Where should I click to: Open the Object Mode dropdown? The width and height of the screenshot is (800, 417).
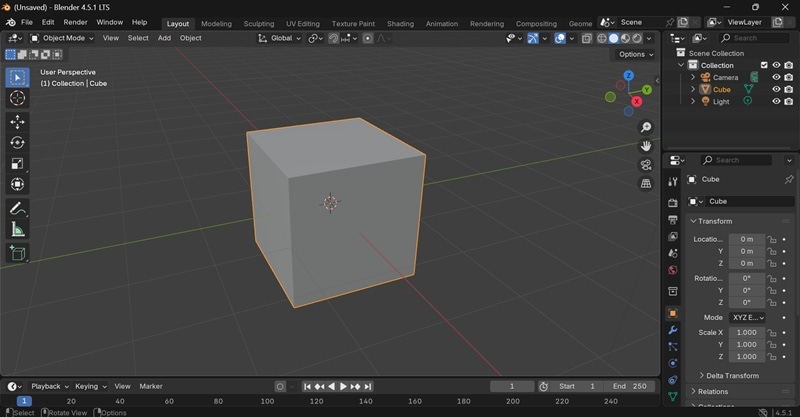click(x=62, y=38)
